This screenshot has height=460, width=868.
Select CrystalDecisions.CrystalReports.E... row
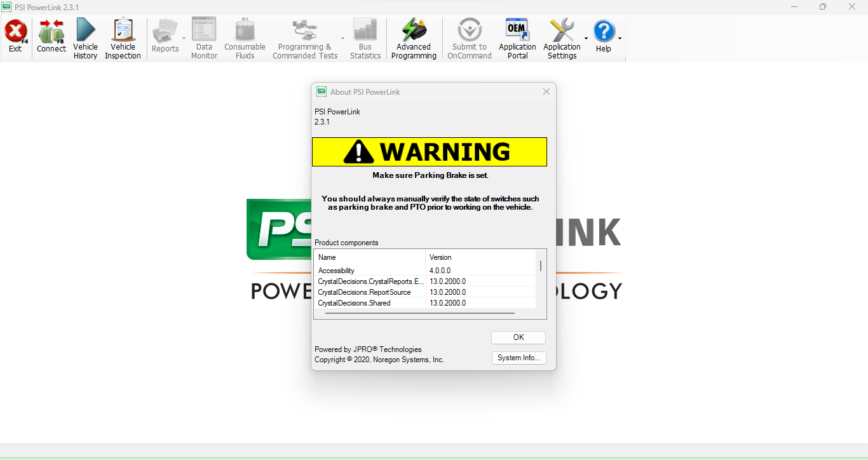click(x=425, y=281)
